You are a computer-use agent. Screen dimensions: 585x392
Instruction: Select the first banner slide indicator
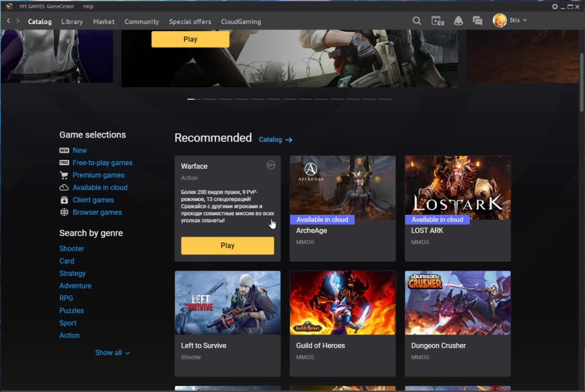pyautogui.click(x=194, y=99)
